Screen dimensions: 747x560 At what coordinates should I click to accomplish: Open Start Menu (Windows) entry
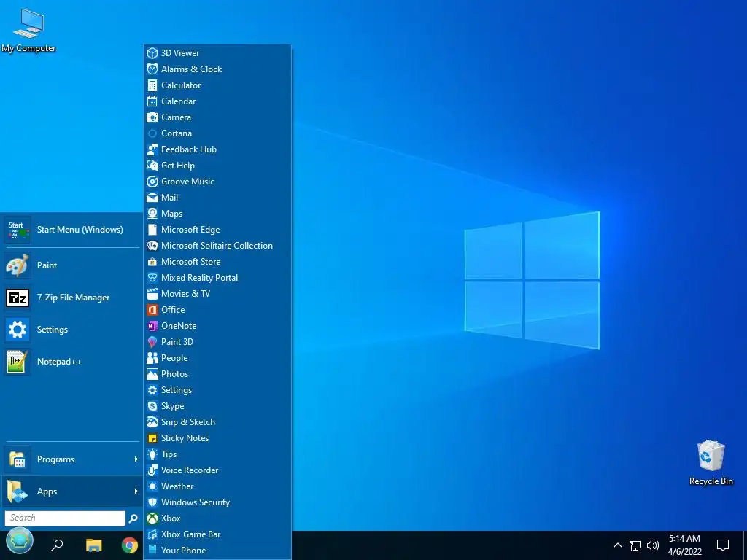click(x=72, y=230)
